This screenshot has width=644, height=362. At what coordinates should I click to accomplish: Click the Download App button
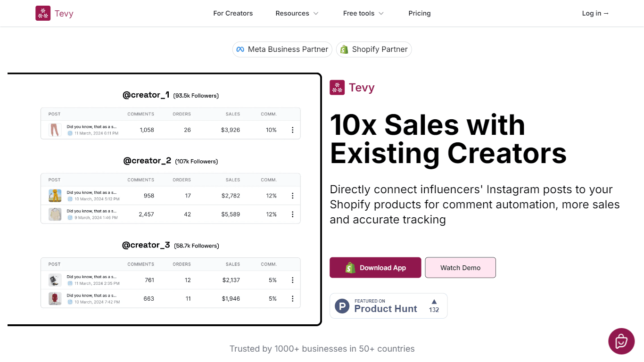(x=375, y=268)
